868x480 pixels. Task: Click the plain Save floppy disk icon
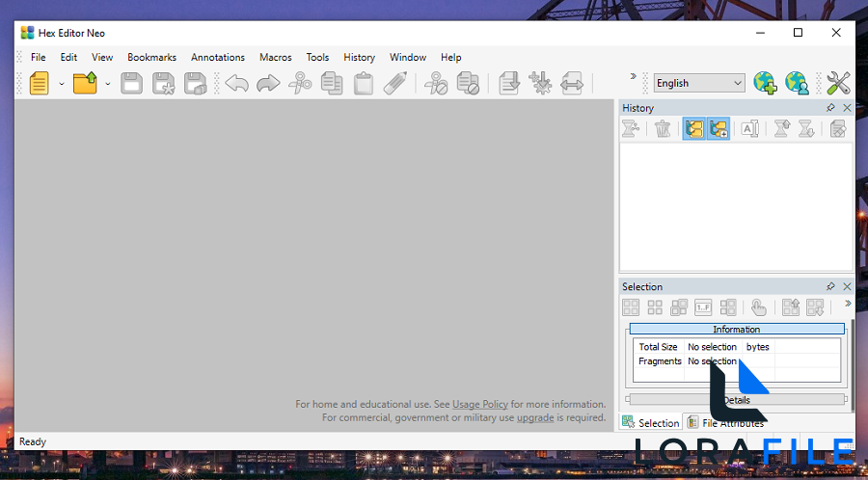[132, 84]
